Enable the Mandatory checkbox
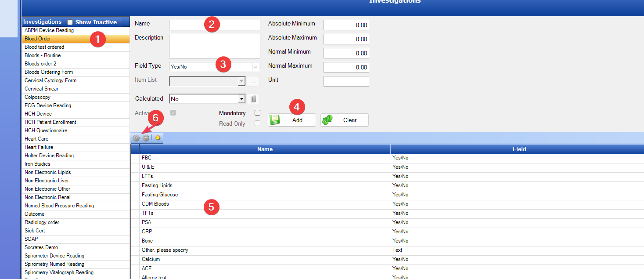The image size is (644, 279). click(x=258, y=113)
